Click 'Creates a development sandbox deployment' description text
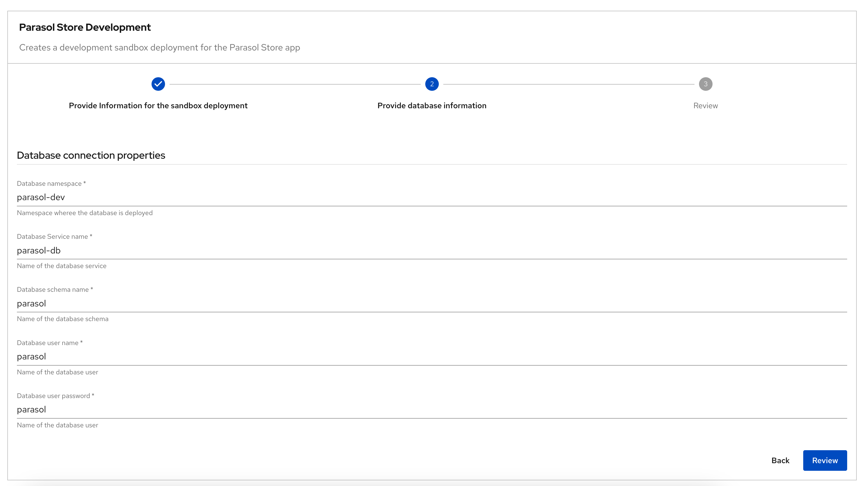This screenshot has height=486, width=868. coord(159,48)
